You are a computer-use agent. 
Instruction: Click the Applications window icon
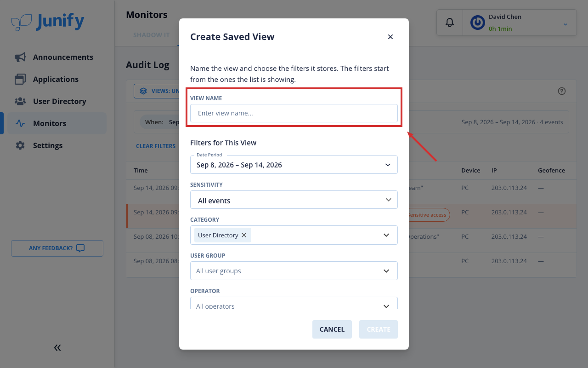[20, 79]
